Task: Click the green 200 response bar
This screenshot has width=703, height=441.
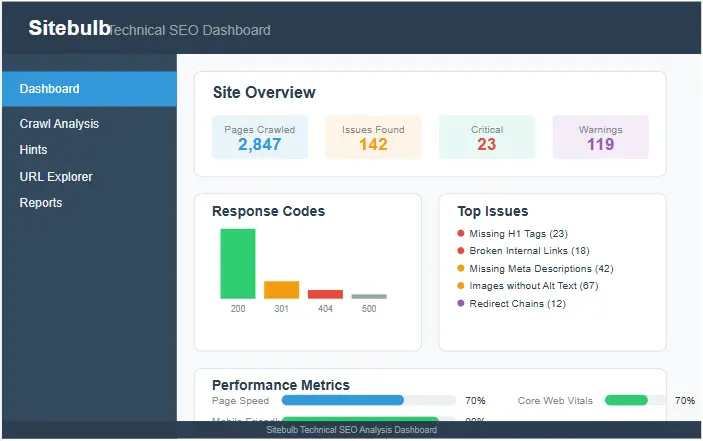Action: click(238, 264)
